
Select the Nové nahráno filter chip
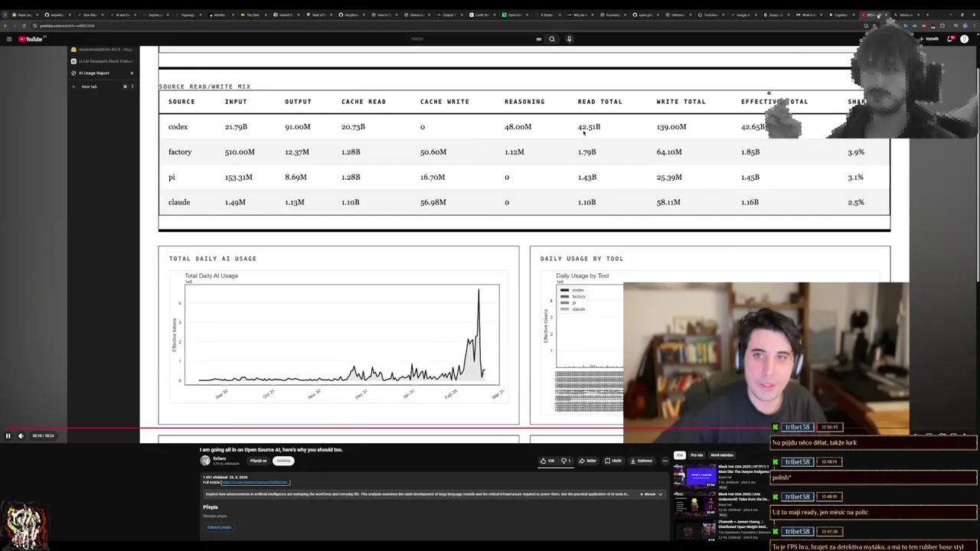pyautogui.click(x=722, y=455)
